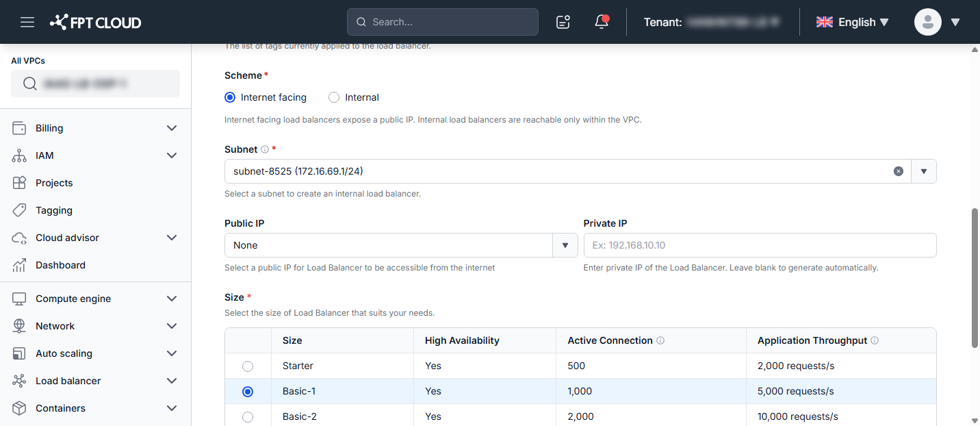Click the top Search box
Viewport: 980px width, 426px height.
pyautogui.click(x=443, y=22)
